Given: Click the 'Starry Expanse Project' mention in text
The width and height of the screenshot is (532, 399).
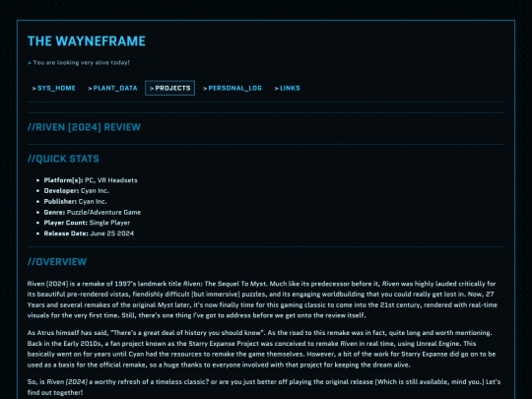Looking at the screenshot, I should pyautogui.click(x=224, y=344).
